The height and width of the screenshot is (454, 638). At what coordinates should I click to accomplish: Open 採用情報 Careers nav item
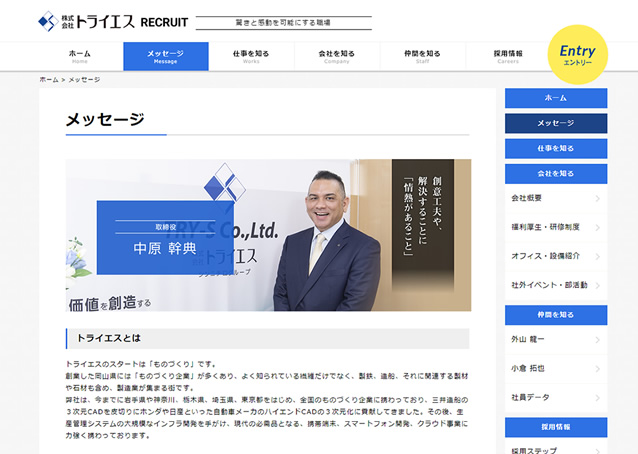tap(508, 57)
